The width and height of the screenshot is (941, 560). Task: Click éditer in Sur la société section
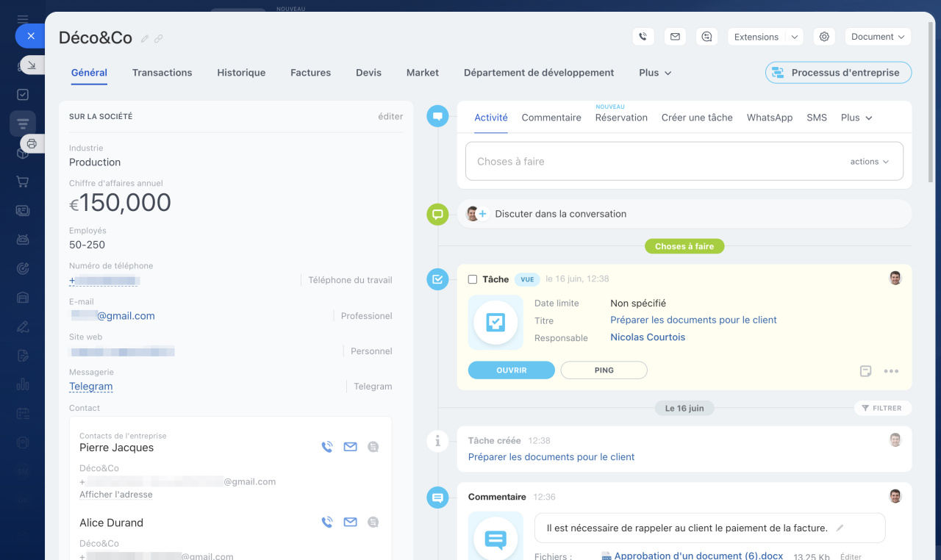coord(390,116)
